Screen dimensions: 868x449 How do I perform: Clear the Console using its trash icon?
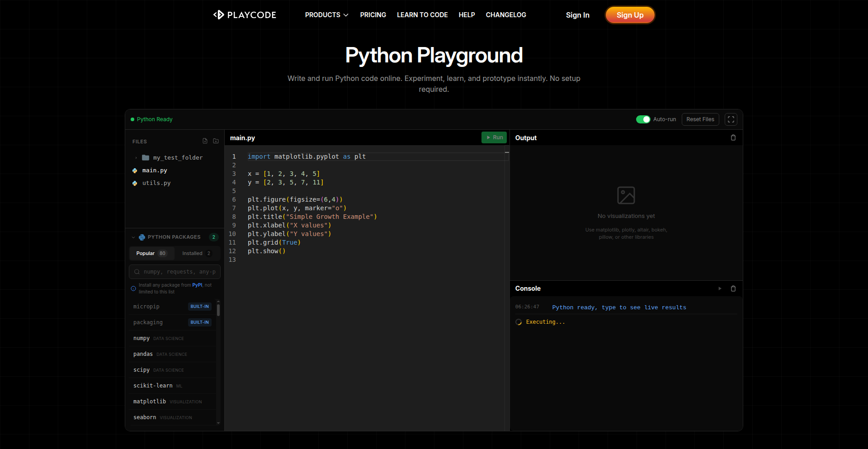(x=733, y=288)
